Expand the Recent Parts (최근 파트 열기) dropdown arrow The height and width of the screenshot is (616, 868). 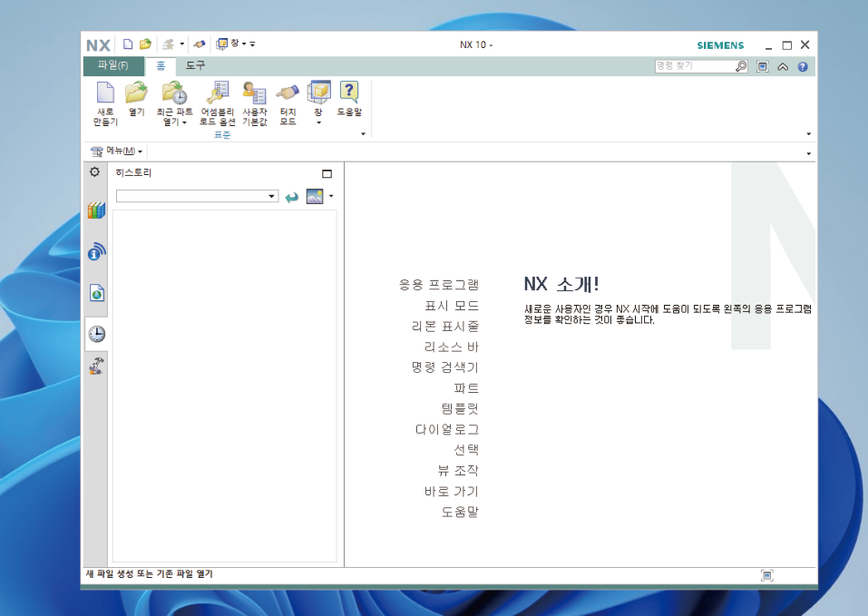(184, 122)
